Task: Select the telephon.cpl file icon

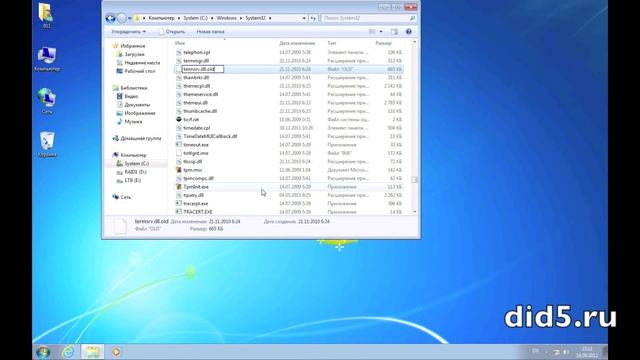Action: point(179,52)
